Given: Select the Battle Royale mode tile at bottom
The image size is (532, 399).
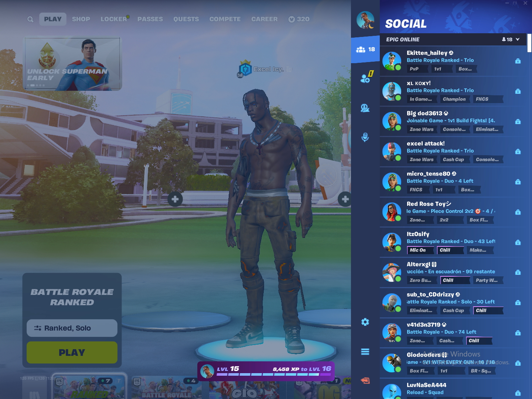Looking at the screenshot, I should point(166,388).
